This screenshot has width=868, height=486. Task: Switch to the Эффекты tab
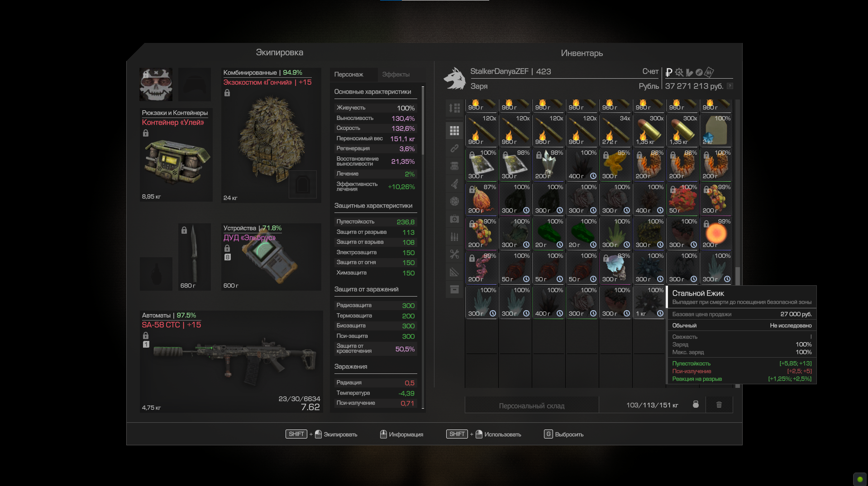pyautogui.click(x=396, y=74)
